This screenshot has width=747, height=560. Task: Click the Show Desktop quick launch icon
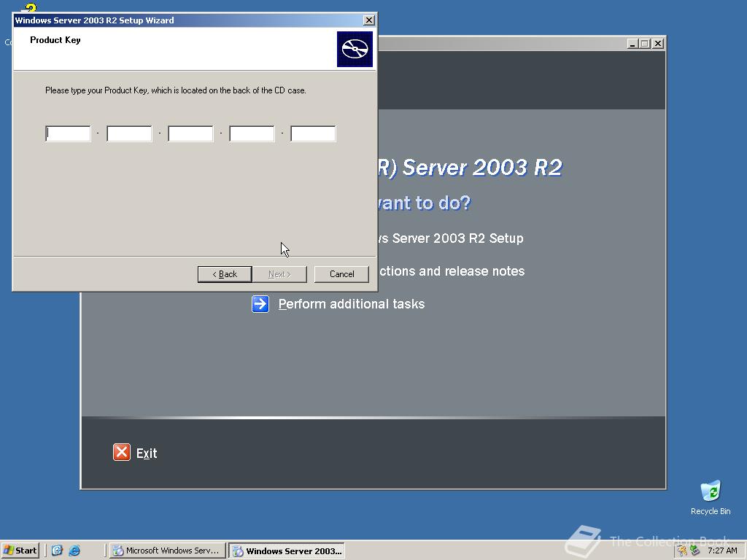[x=57, y=551]
